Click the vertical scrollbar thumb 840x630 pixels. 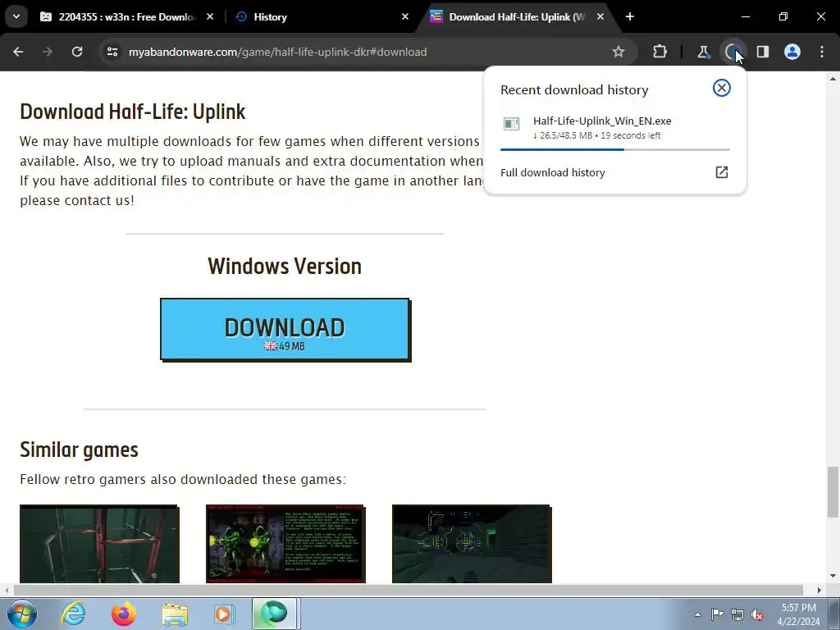pyautogui.click(x=833, y=492)
